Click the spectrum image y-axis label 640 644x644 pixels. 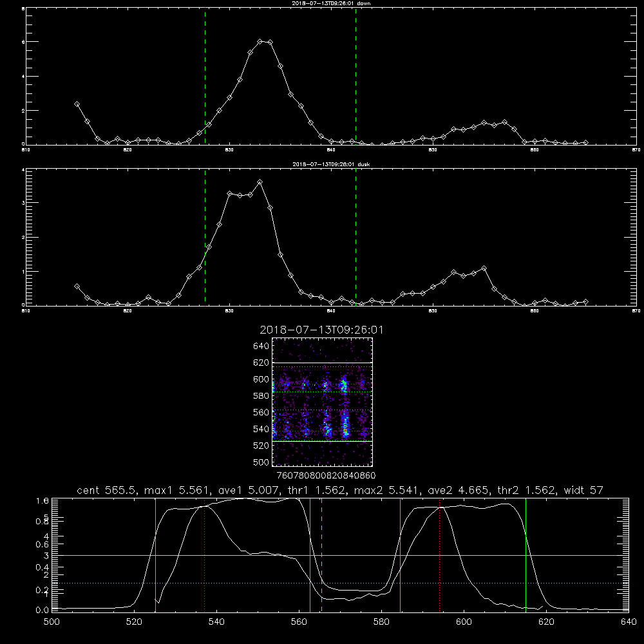pos(261,346)
